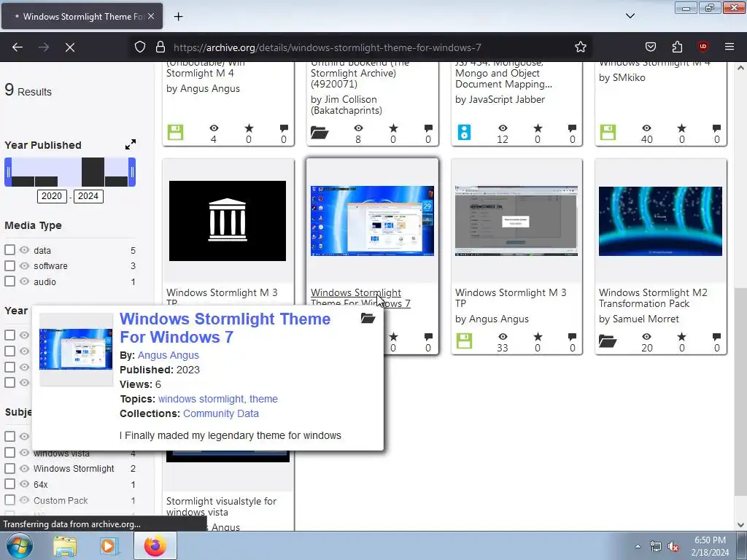Open Windows Explorer from the taskbar
Image resolution: width=747 pixels, height=560 pixels.
pyautogui.click(x=65, y=546)
